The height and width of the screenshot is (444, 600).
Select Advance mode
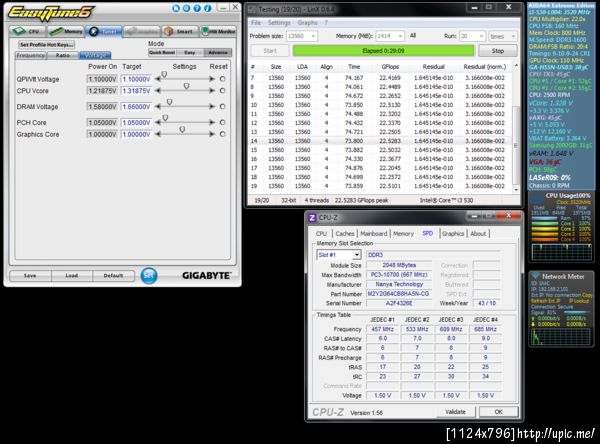coord(218,52)
